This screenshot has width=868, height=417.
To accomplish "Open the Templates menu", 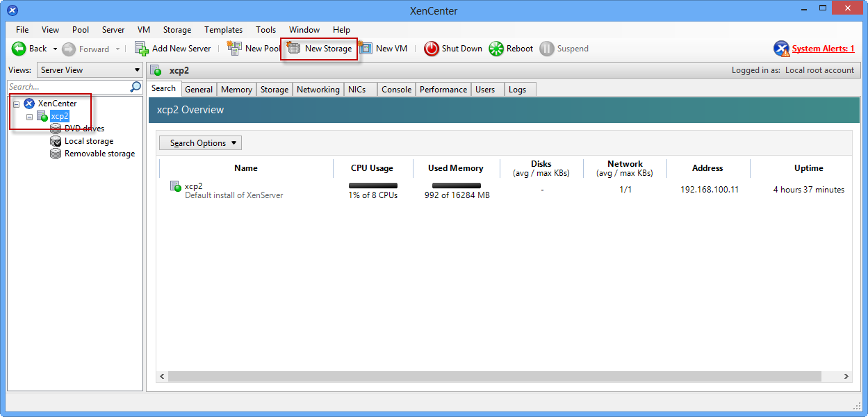I will [223, 30].
